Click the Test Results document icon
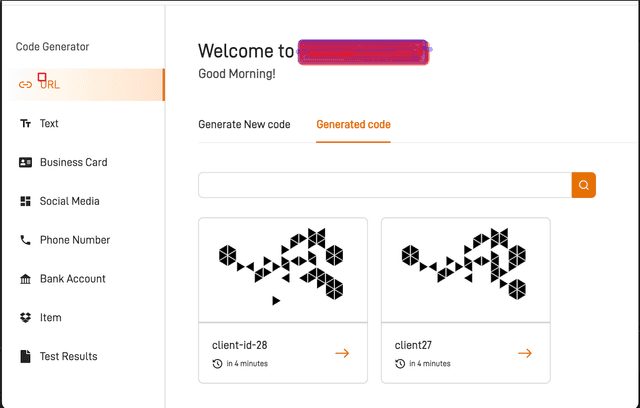The width and height of the screenshot is (640, 408). (x=25, y=356)
